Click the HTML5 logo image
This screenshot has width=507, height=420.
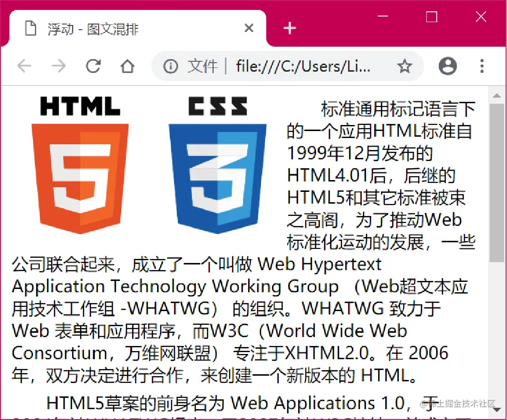tap(80, 165)
